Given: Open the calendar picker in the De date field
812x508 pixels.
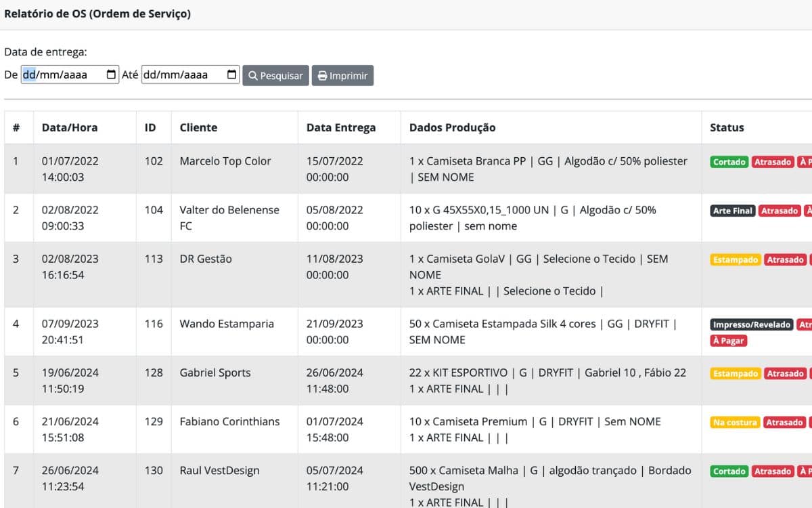Looking at the screenshot, I should pos(112,75).
